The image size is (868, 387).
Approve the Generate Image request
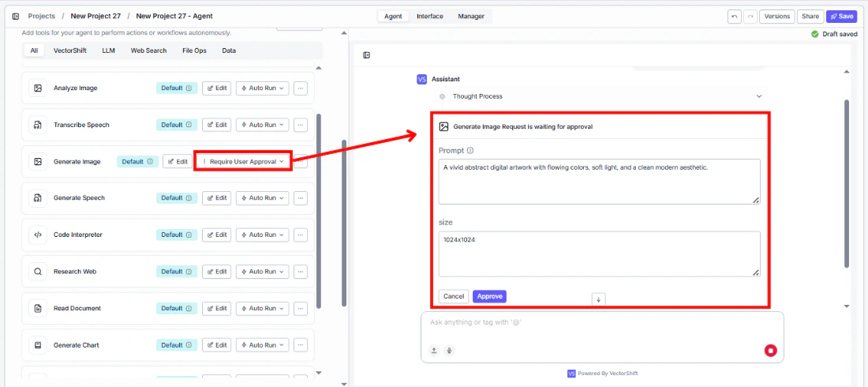489,297
